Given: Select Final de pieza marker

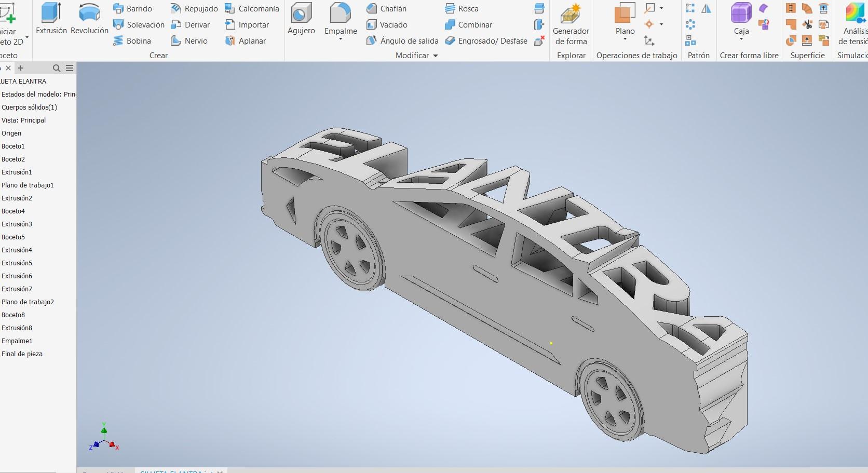Looking at the screenshot, I should [22, 354].
